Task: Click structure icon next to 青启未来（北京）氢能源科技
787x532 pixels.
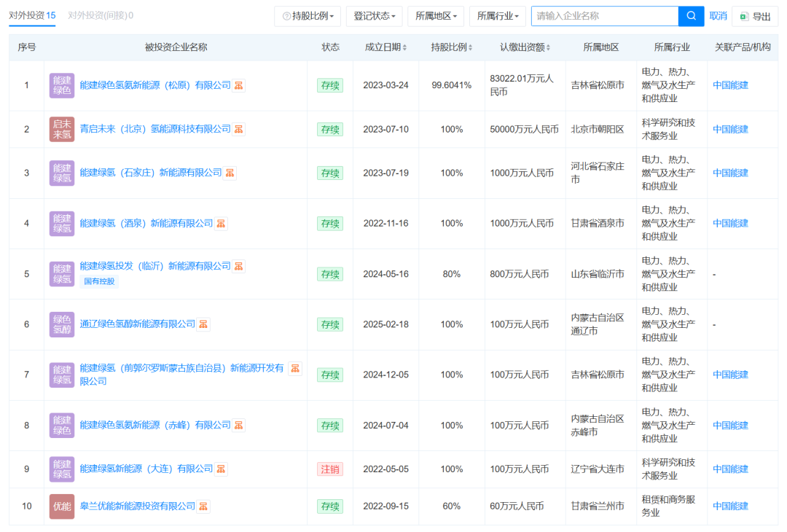Action: click(239, 129)
